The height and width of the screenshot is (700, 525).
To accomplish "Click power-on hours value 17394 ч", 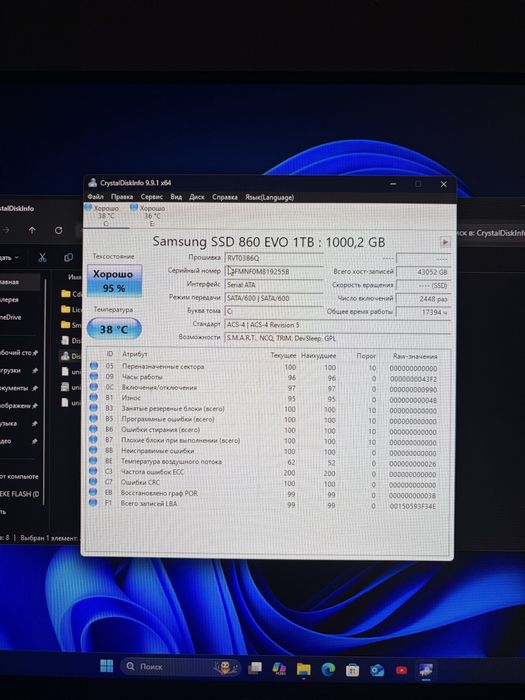I will (x=423, y=312).
